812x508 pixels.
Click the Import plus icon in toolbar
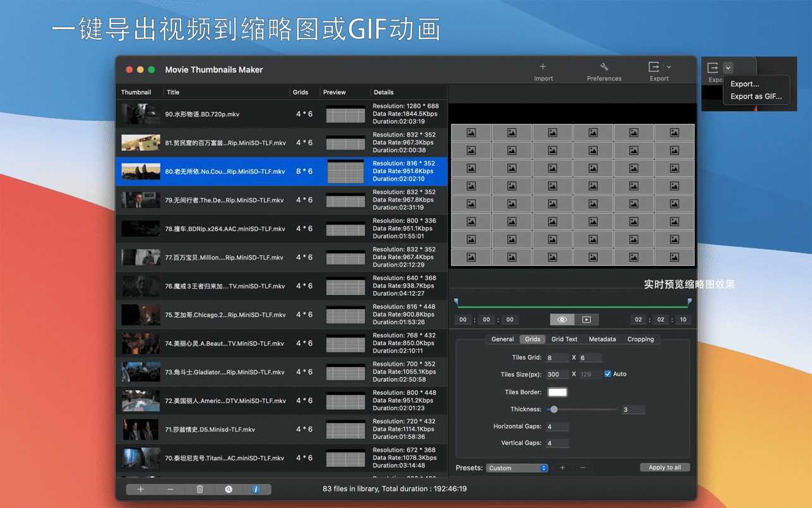click(x=542, y=67)
